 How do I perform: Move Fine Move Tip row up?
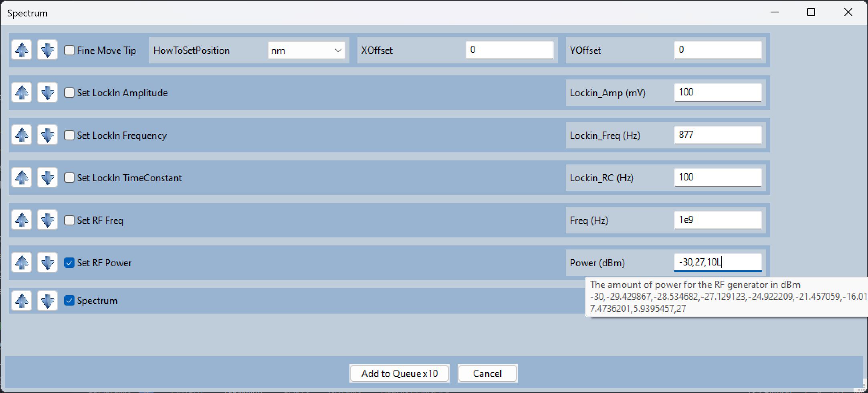pyautogui.click(x=22, y=50)
